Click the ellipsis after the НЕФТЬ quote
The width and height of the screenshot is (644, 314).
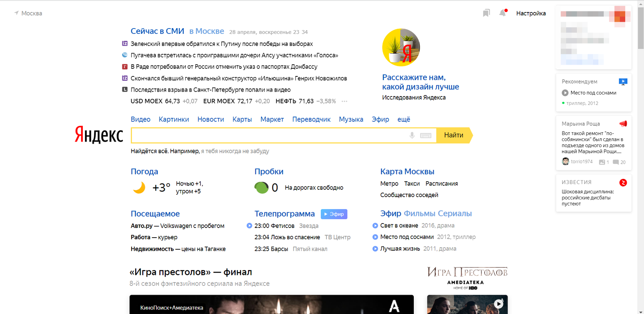345,101
